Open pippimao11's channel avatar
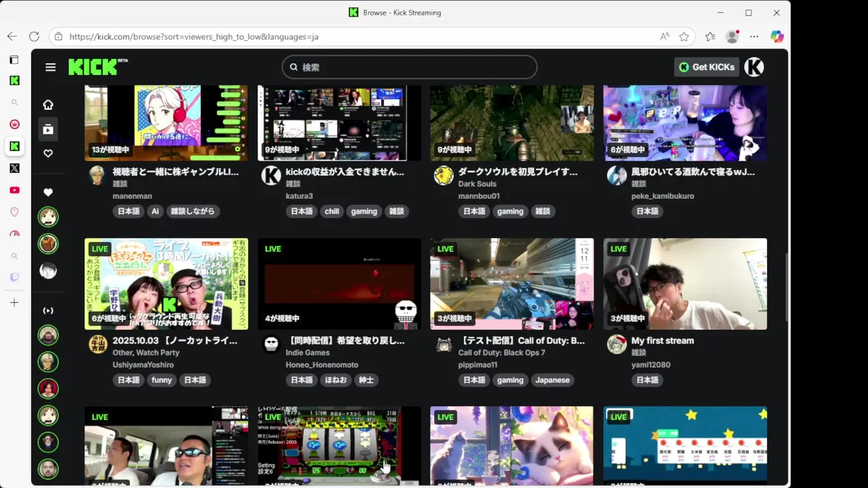Viewport: 868px width, 488px height. [x=443, y=344]
